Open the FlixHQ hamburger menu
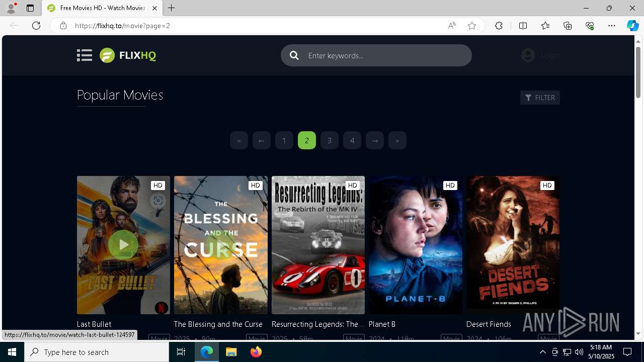Viewport: 644px width, 362px height. (85, 55)
